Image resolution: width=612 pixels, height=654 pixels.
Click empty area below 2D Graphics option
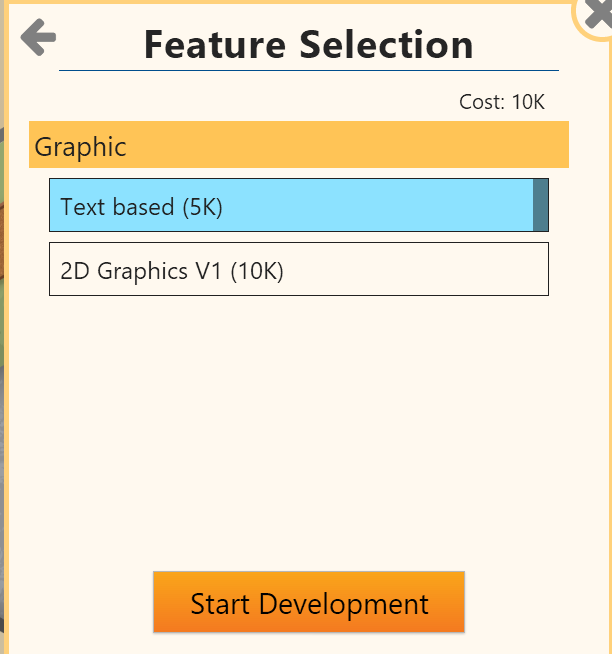(x=298, y=420)
